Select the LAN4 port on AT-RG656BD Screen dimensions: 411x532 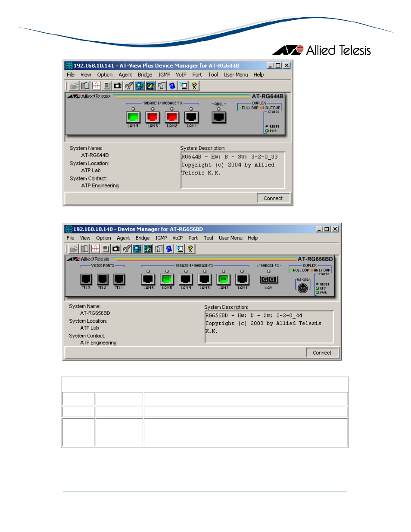coord(186,279)
